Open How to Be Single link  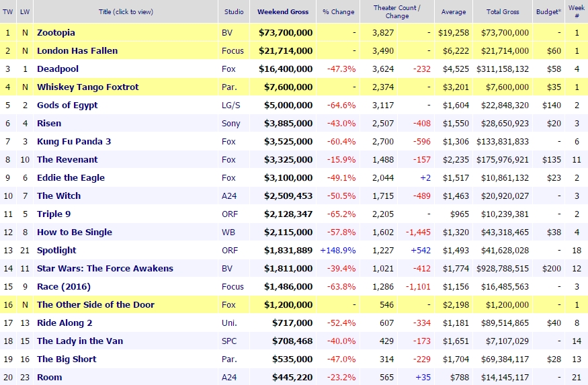point(75,232)
